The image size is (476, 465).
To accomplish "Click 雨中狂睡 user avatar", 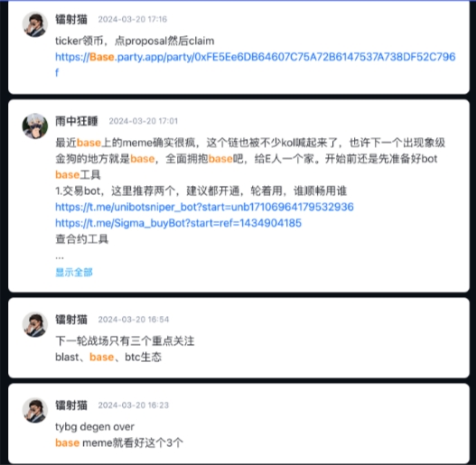I will coord(35,126).
